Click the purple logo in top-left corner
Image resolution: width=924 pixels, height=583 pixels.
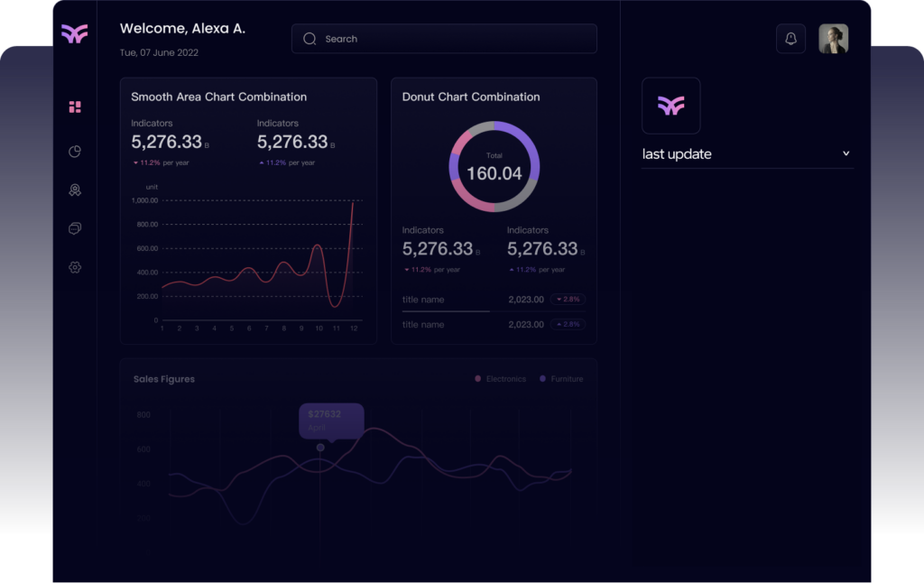point(74,34)
